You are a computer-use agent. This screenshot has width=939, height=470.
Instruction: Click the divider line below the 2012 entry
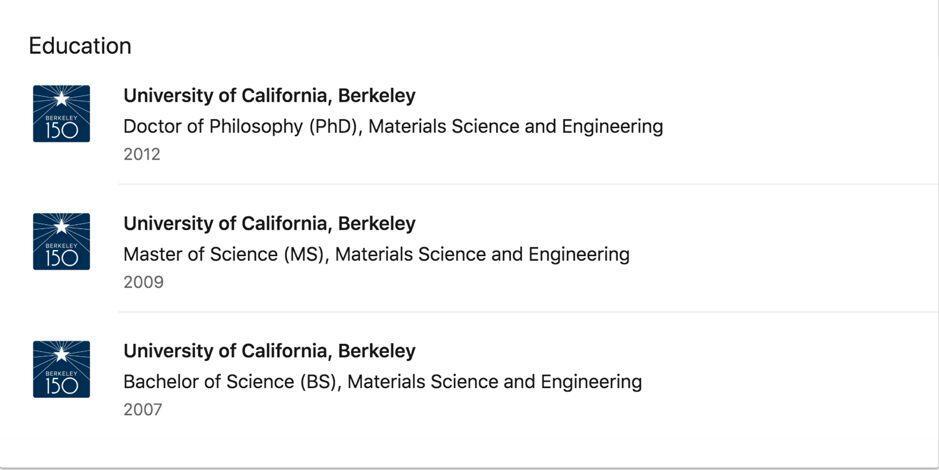(528, 184)
